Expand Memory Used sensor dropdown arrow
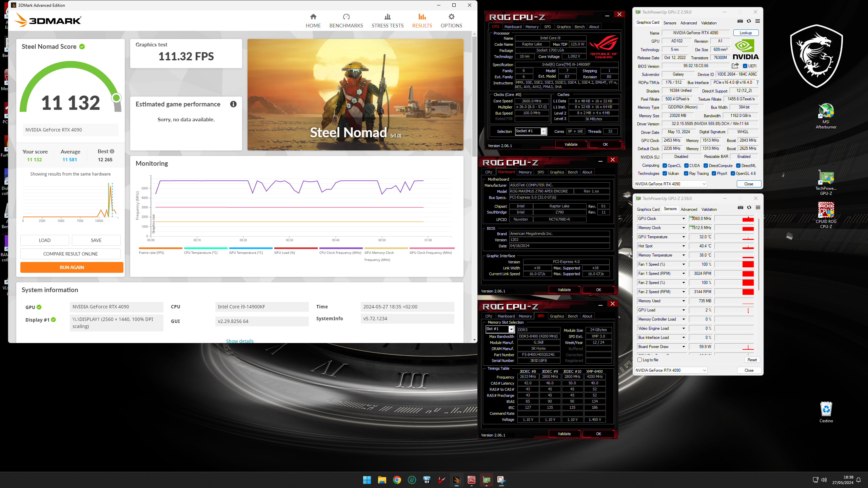This screenshot has width=868, height=488. click(x=684, y=301)
